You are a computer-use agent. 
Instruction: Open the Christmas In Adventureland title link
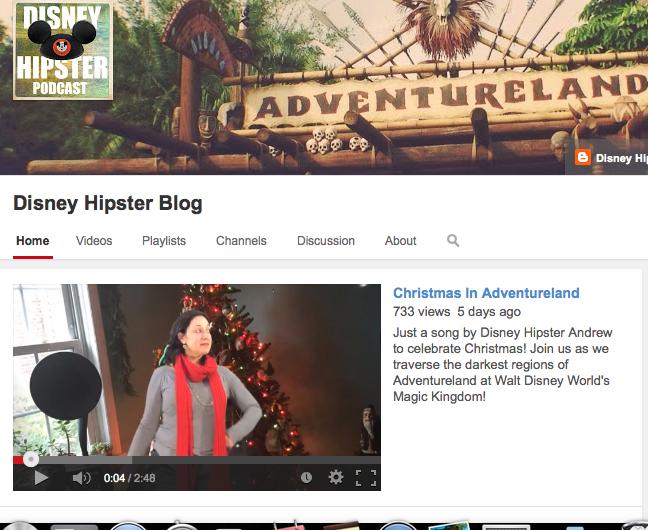pos(486,293)
